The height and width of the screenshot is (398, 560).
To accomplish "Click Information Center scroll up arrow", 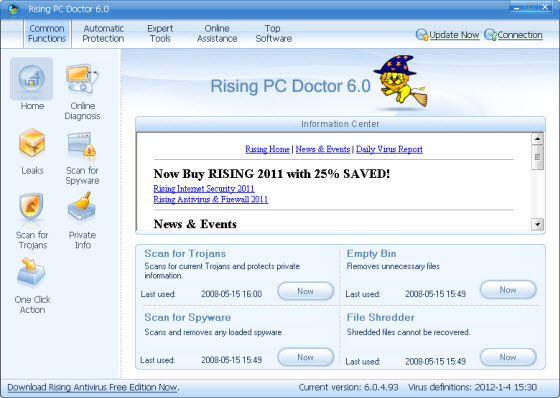I will pos(538,139).
